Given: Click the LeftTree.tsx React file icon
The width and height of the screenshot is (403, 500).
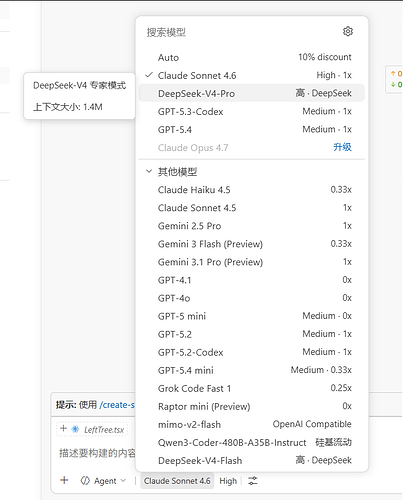Looking at the screenshot, I should 75,429.
